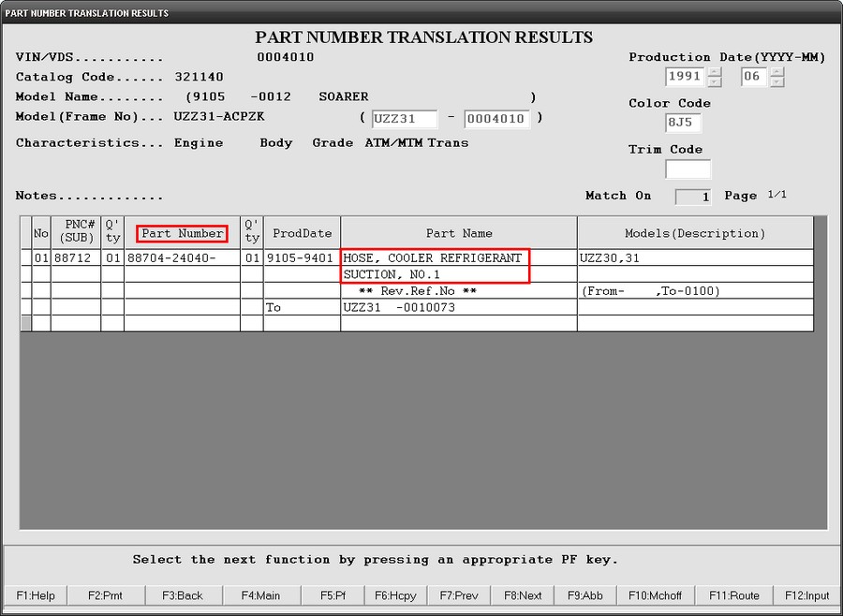Image resolution: width=843 pixels, height=616 pixels.
Task: Select part number 88704-24040 table cell
Action: click(182, 257)
